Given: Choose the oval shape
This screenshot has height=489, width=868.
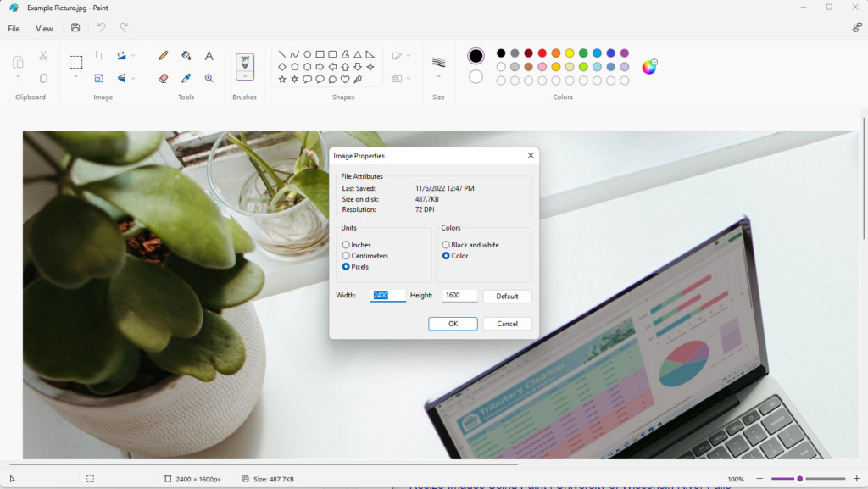Looking at the screenshot, I should point(307,54).
